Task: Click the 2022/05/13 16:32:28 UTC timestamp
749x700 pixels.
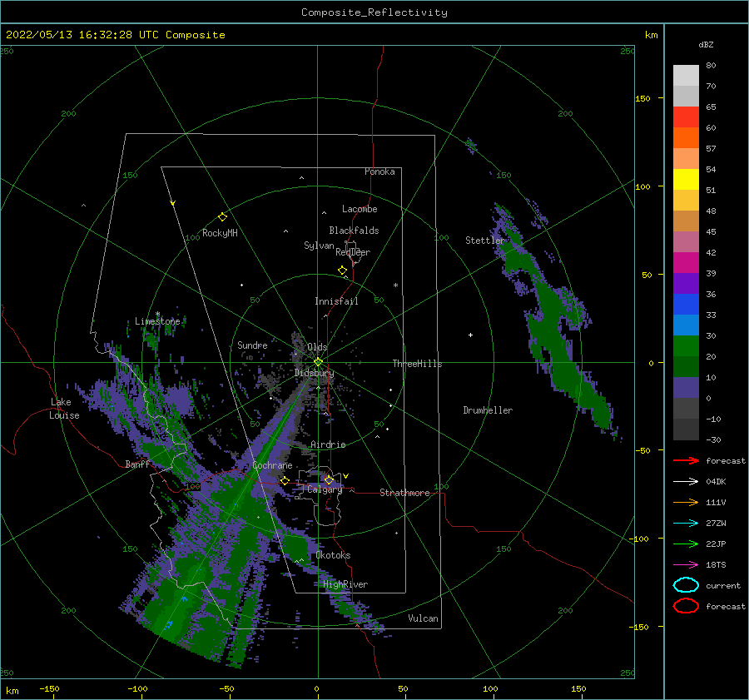Action: click(115, 35)
